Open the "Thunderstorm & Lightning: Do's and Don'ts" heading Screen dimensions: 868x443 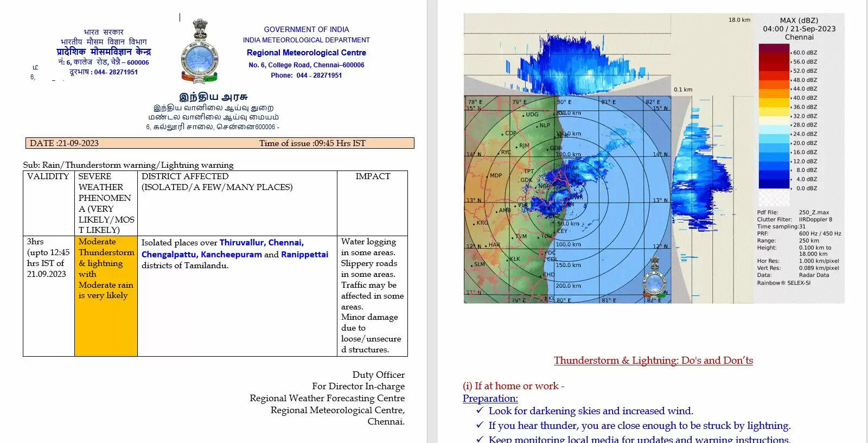click(653, 360)
